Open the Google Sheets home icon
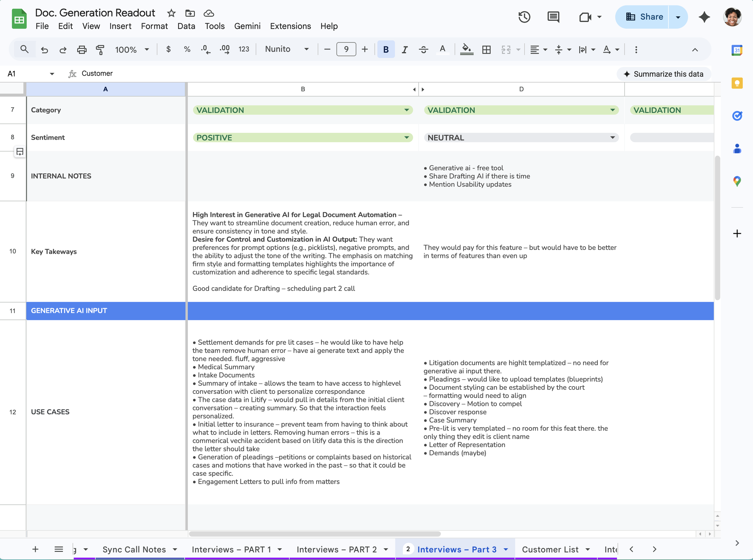This screenshot has width=753, height=560. [x=19, y=19]
